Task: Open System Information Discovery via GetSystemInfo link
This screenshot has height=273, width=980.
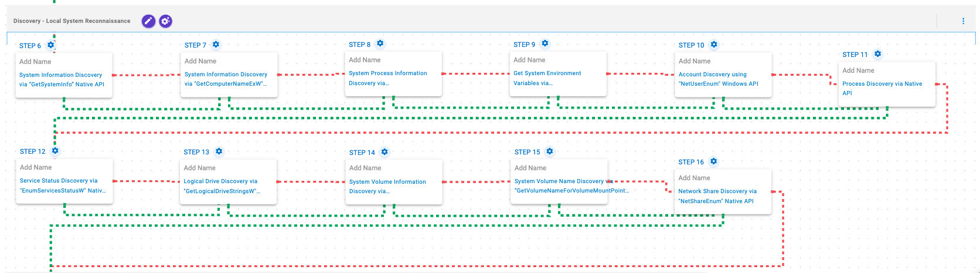Action: point(62,79)
